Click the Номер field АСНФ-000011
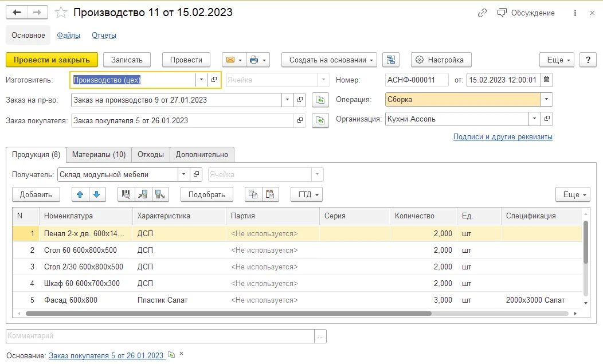The image size is (603, 364). 417,80
